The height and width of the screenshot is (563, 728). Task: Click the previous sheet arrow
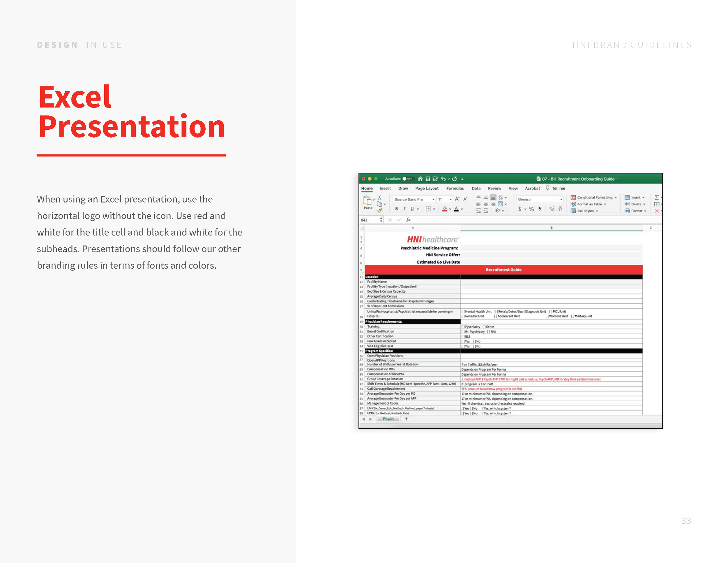(x=364, y=419)
